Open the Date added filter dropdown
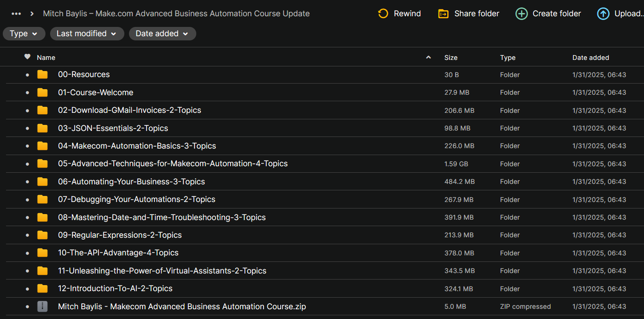 coord(162,33)
